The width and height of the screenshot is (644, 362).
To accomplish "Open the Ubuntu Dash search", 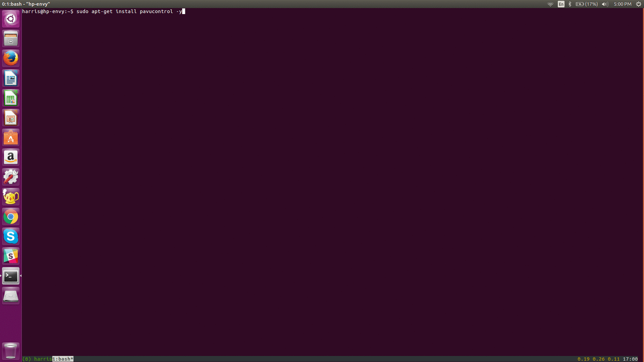I will (11, 19).
